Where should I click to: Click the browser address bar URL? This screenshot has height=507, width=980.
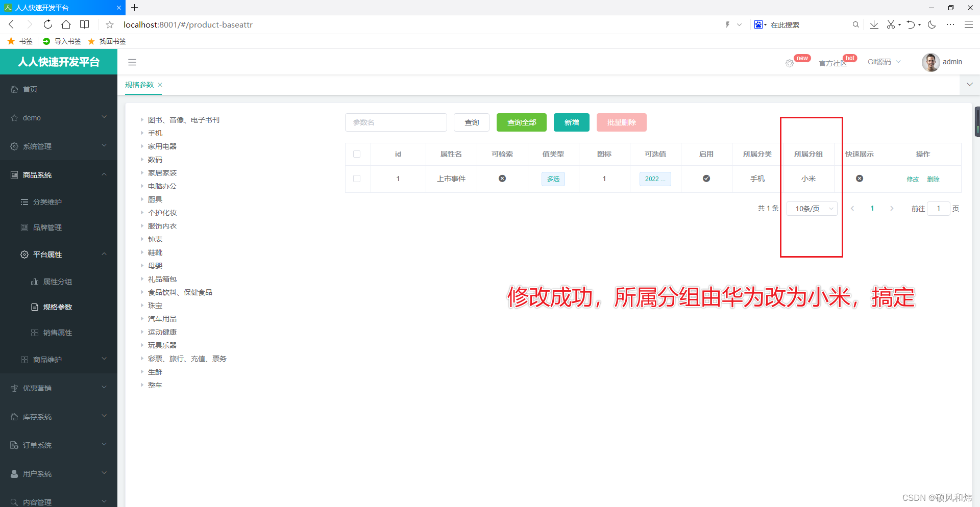point(188,24)
